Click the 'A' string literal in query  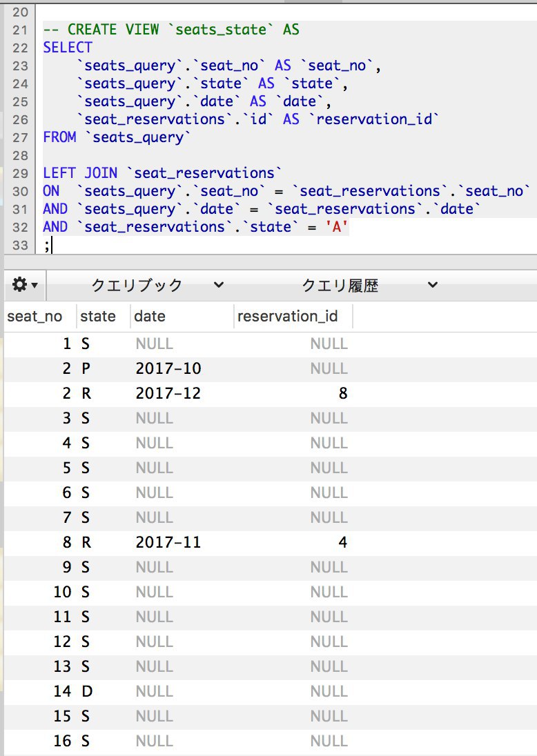(x=337, y=227)
